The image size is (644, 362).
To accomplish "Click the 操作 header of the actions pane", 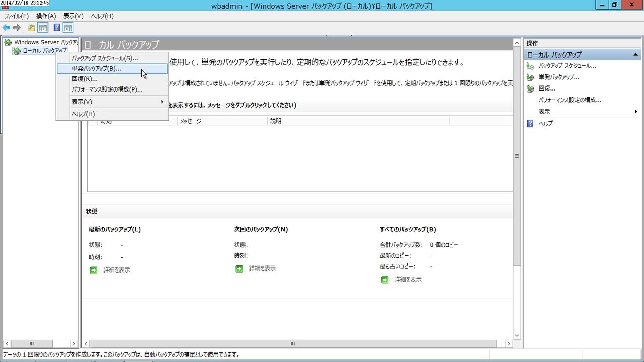I will click(532, 43).
